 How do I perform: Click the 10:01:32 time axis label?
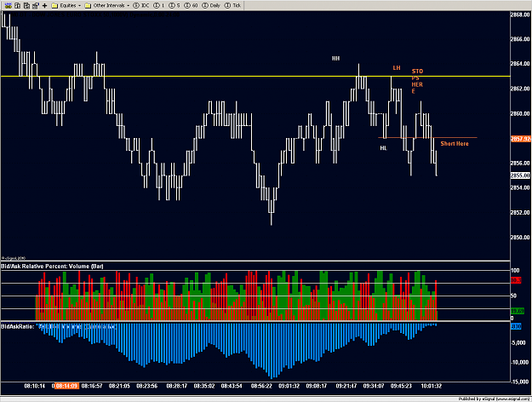tap(432, 386)
